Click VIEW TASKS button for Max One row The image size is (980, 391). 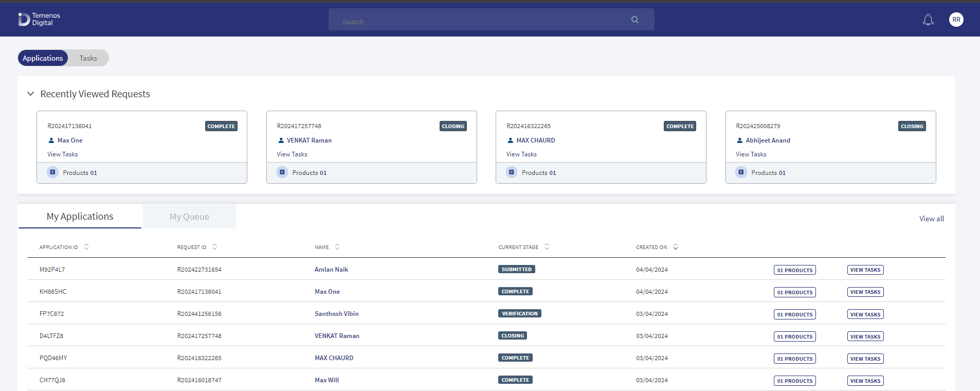coord(865,292)
